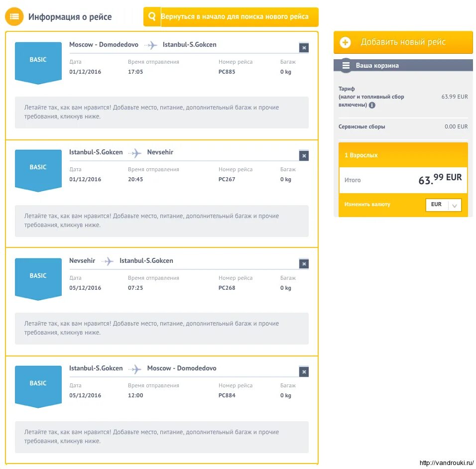This screenshot has width=476, height=469.
Task: Remove the Nevsehir to Istanbul PC268 flight
Action: click(x=304, y=264)
